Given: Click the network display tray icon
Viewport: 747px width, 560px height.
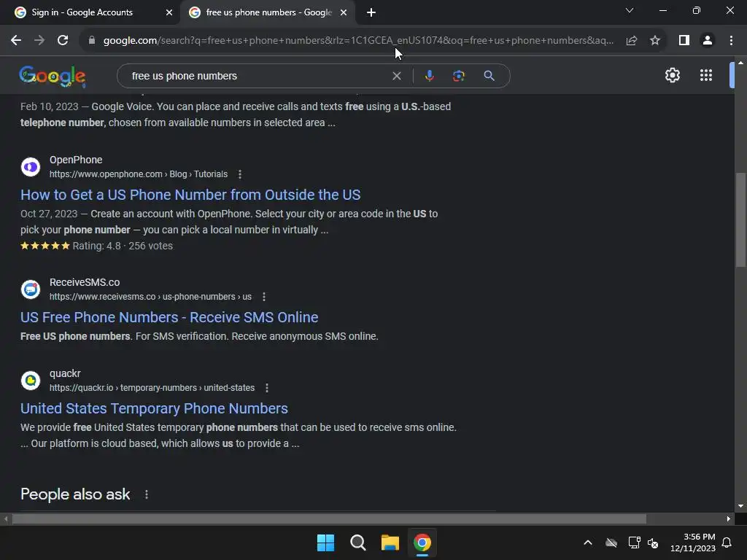Looking at the screenshot, I should tap(634, 542).
